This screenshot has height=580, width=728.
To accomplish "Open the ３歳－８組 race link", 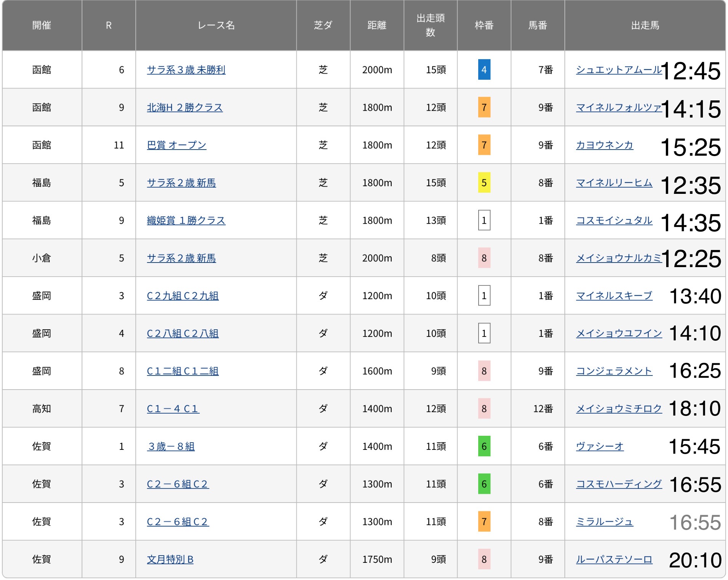I will pos(171,446).
